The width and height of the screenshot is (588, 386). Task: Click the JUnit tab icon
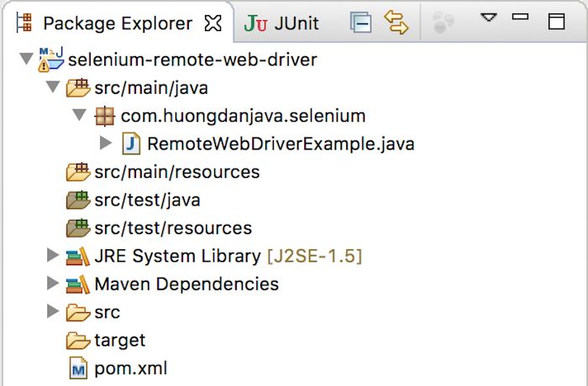click(x=255, y=23)
